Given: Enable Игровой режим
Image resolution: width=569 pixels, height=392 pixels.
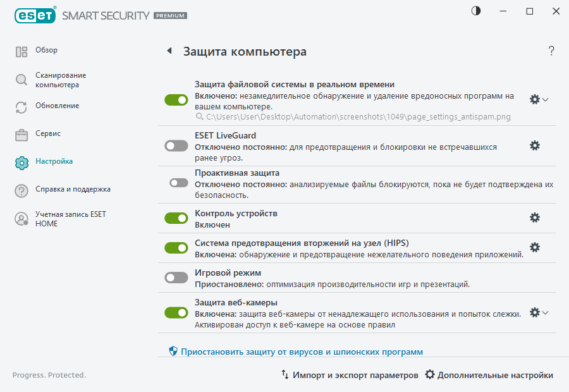Looking at the screenshot, I should (176, 277).
